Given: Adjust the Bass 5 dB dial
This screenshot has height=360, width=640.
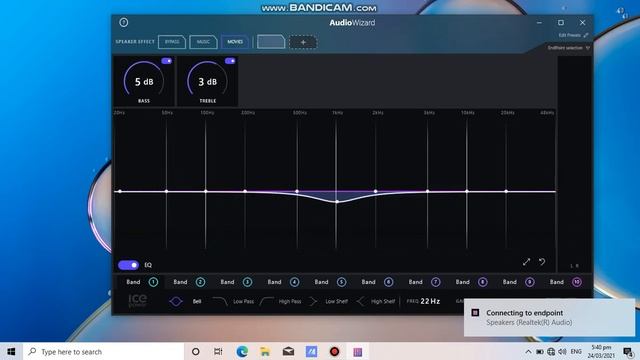Looking at the screenshot, I should [144, 81].
